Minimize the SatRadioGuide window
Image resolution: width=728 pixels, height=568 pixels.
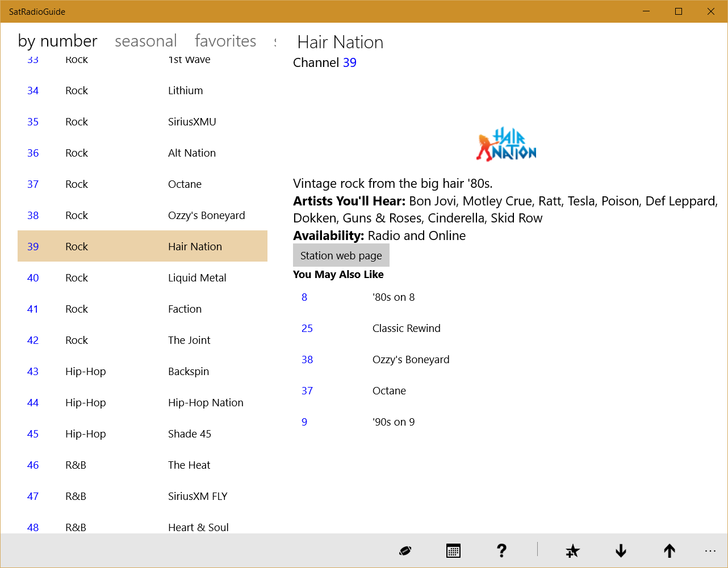click(646, 11)
